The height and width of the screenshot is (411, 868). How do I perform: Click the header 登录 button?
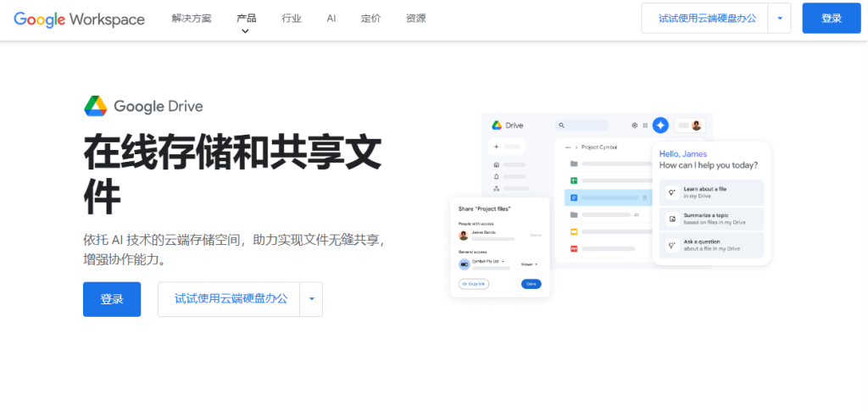pos(832,19)
